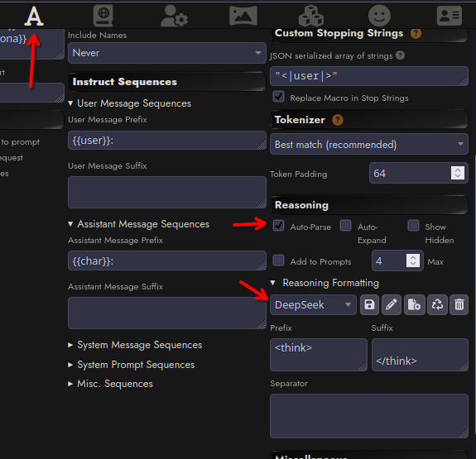Click the Tokenizer help question icon
476x459 pixels.
pos(338,120)
